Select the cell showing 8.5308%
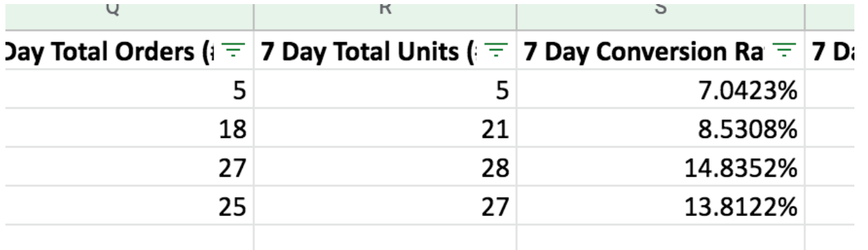Image resolution: width=868 pixels, height=250 pixels. (661, 128)
